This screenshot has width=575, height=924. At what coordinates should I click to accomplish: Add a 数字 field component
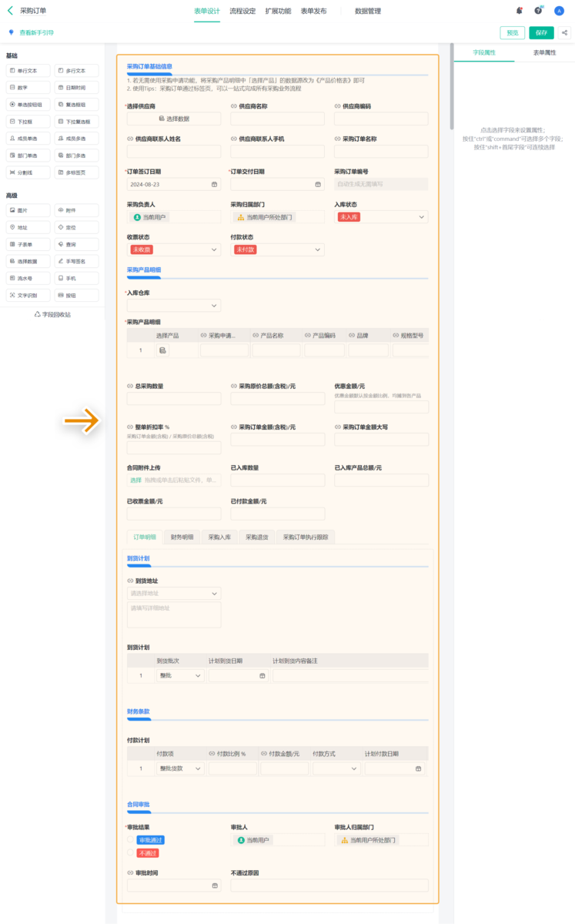click(28, 87)
